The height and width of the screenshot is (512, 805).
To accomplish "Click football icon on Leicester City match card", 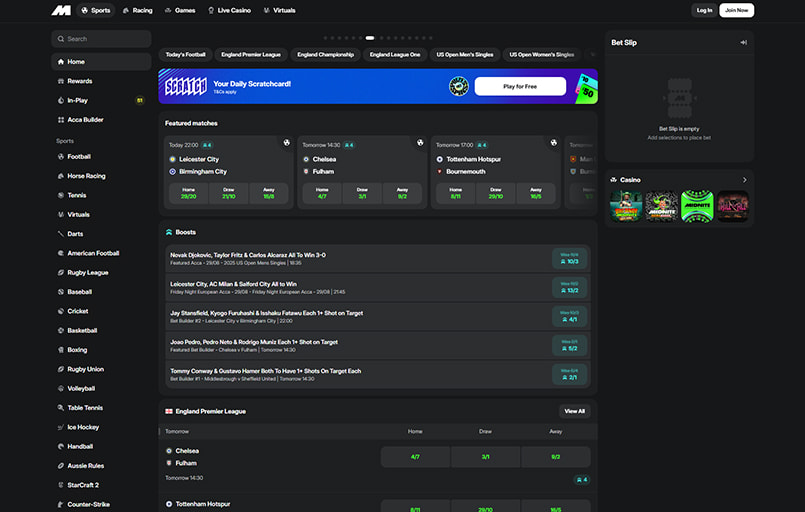I will click(x=287, y=143).
